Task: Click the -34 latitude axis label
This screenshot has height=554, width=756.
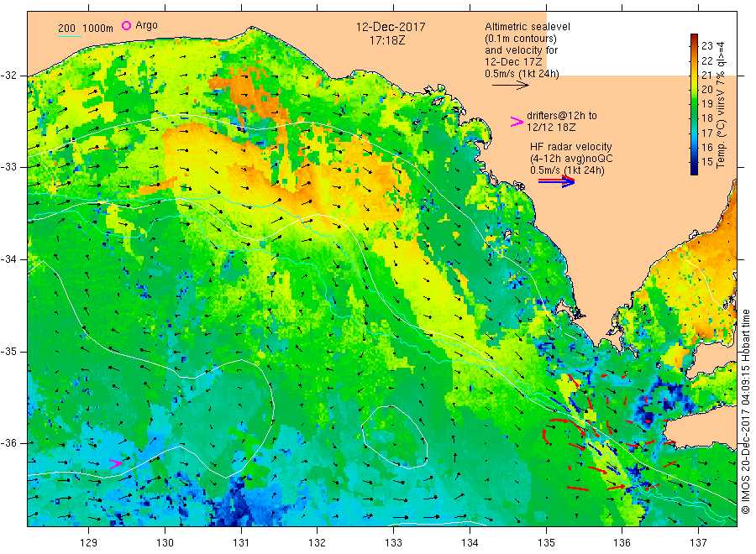Action: click(8, 259)
